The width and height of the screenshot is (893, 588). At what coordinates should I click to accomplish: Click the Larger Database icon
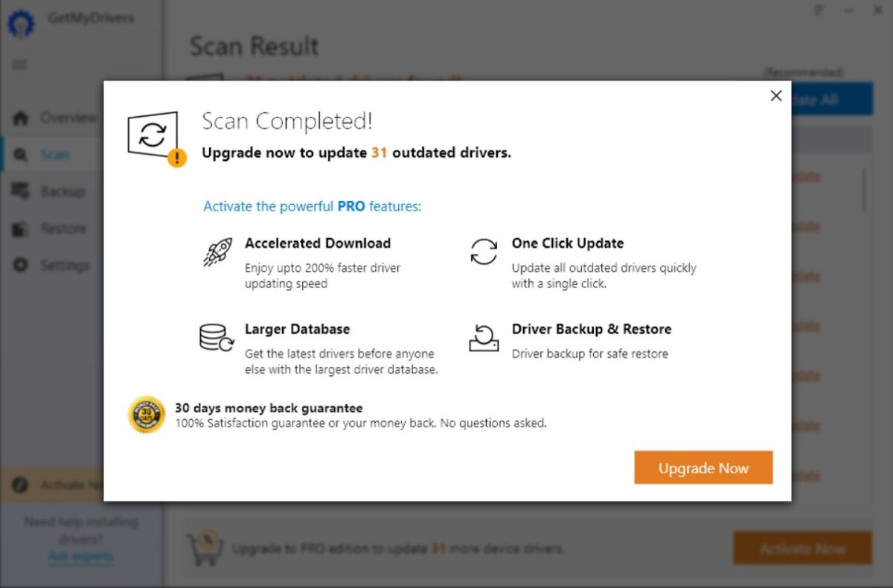(217, 337)
